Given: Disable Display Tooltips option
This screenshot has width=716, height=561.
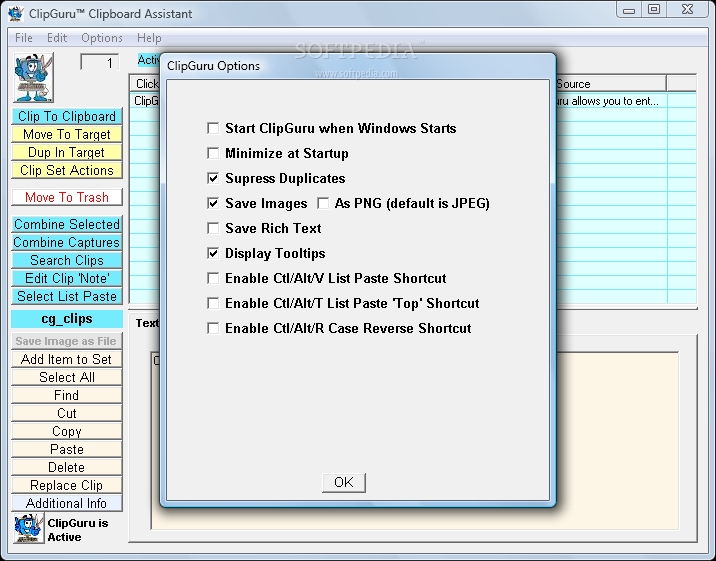Looking at the screenshot, I should tap(213, 253).
